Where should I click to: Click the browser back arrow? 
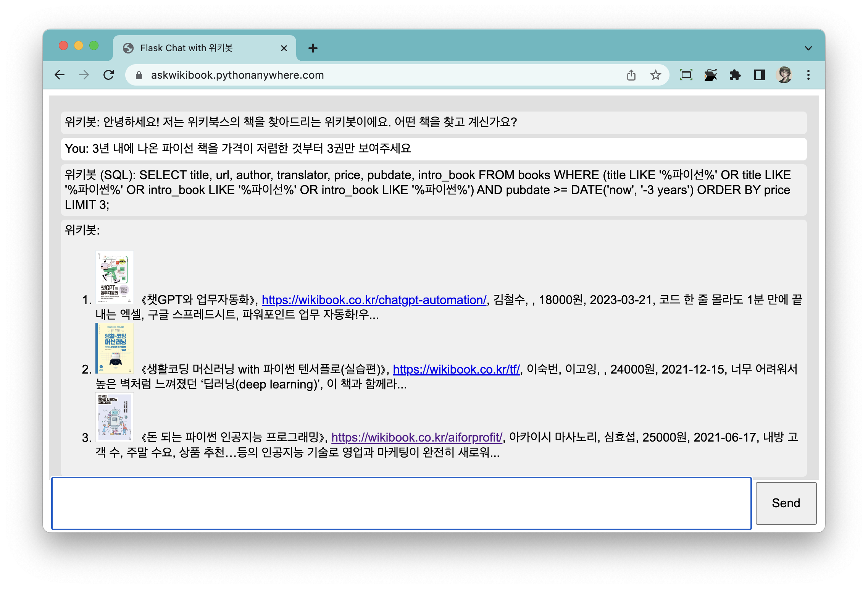(60, 75)
